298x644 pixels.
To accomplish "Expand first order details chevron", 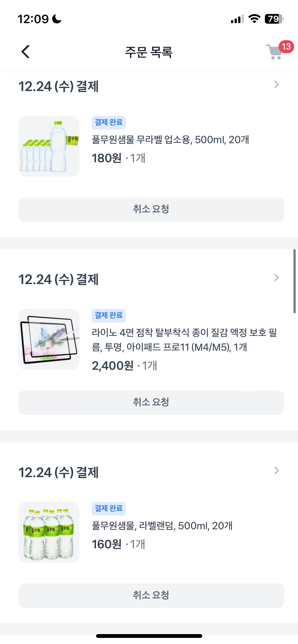I will 276,85.
